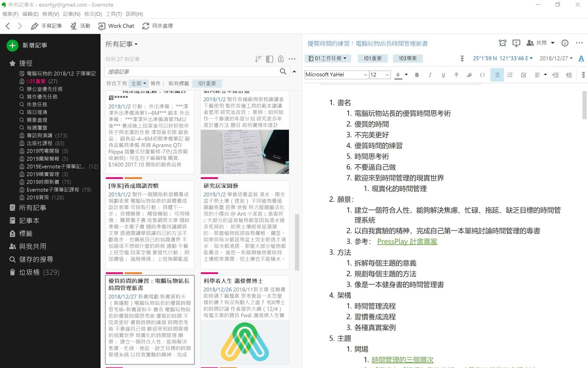
Task: Toggle bulleted list
Action: tap(497, 75)
